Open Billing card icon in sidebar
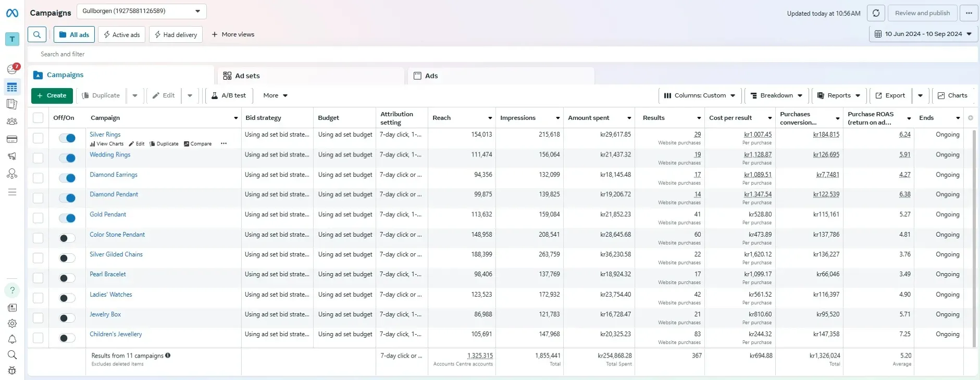 (x=12, y=139)
